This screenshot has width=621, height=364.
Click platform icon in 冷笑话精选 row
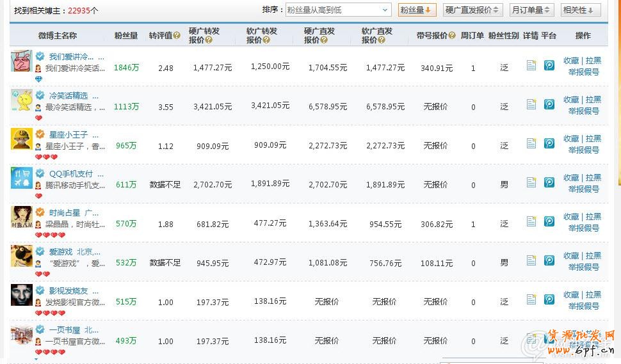[x=549, y=104]
